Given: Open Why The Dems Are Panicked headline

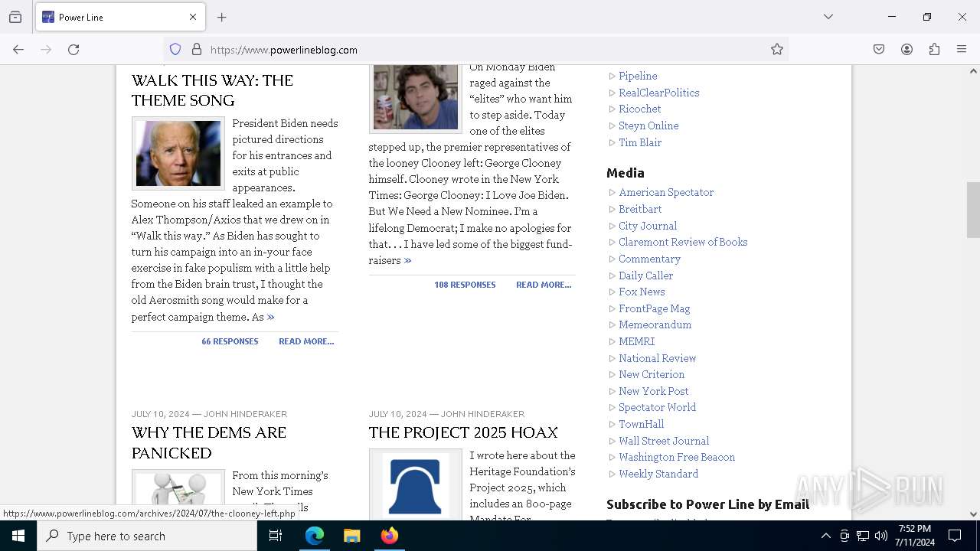Looking at the screenshot, I should click(209, 442).
